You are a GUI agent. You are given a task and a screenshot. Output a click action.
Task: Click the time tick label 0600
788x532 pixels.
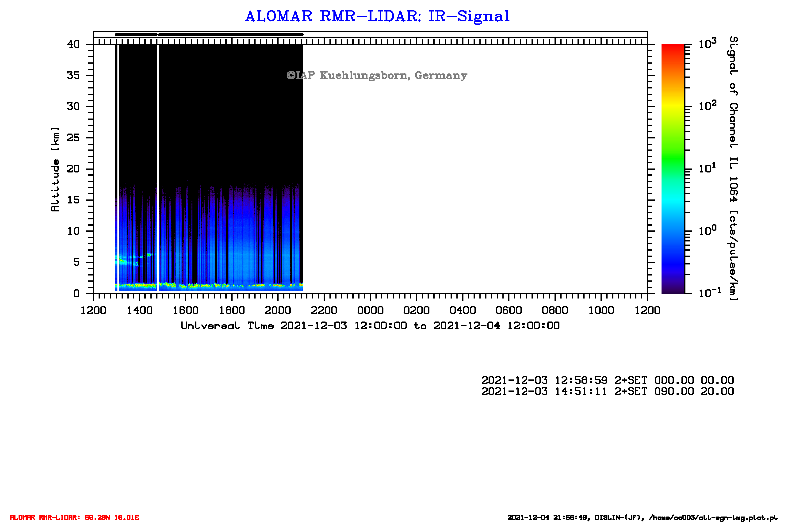point(509,310)
